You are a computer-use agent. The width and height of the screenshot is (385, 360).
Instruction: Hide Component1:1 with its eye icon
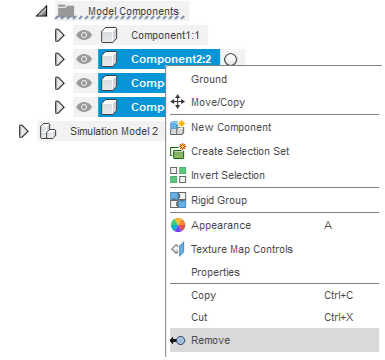point(84,35)
